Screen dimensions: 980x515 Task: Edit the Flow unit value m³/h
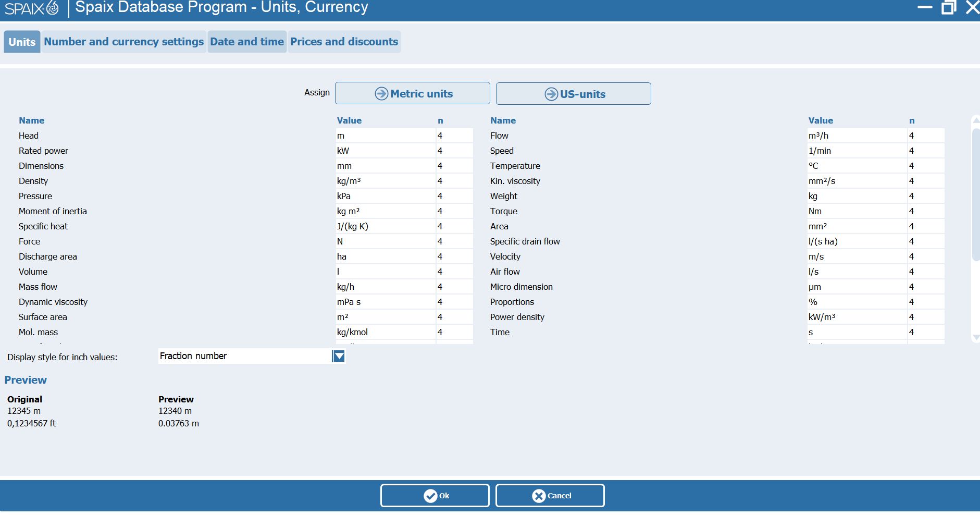point(856,136)
